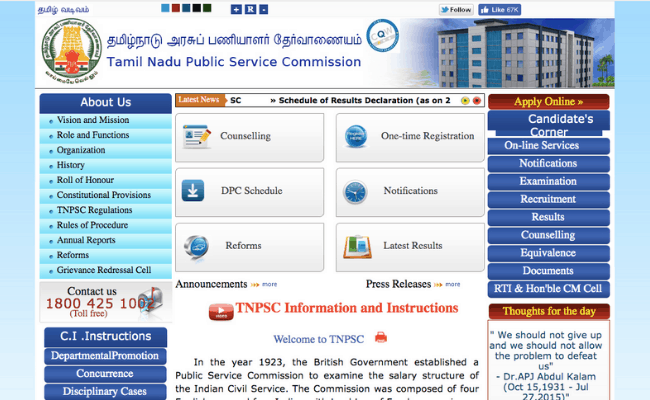Increase font size with plus button
The height and width of the screenshot is (400, 650).
[236, 9]
